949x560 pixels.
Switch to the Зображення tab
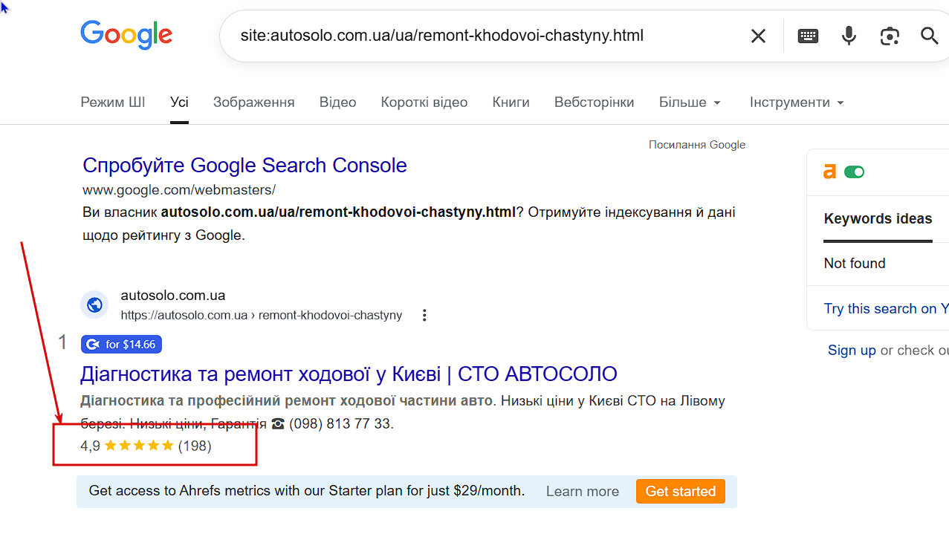[x=254, y=102]
